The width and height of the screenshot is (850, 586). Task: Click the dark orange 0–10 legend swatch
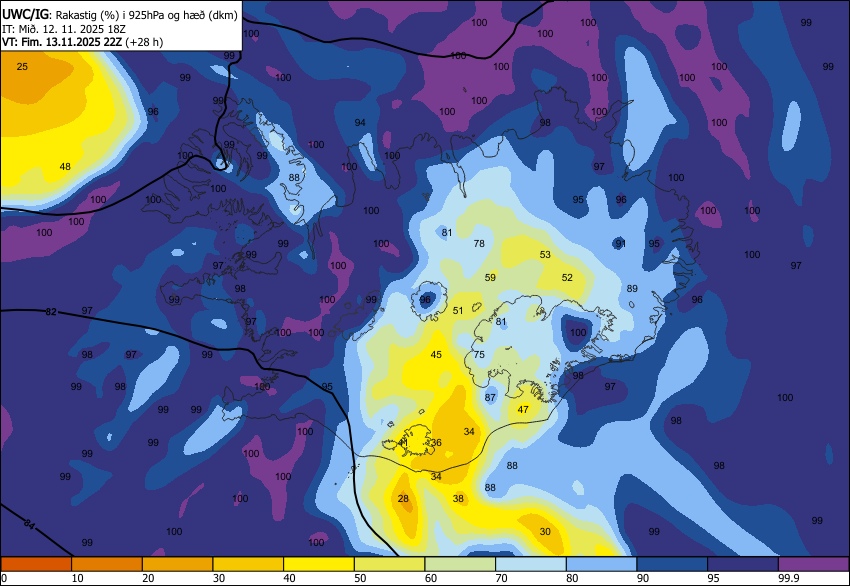coord(36,564)
